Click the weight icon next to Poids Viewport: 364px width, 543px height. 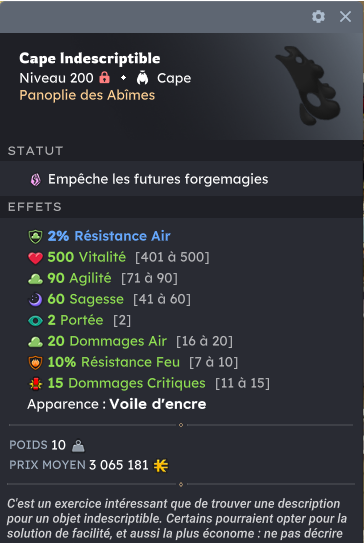pos(78,446)
